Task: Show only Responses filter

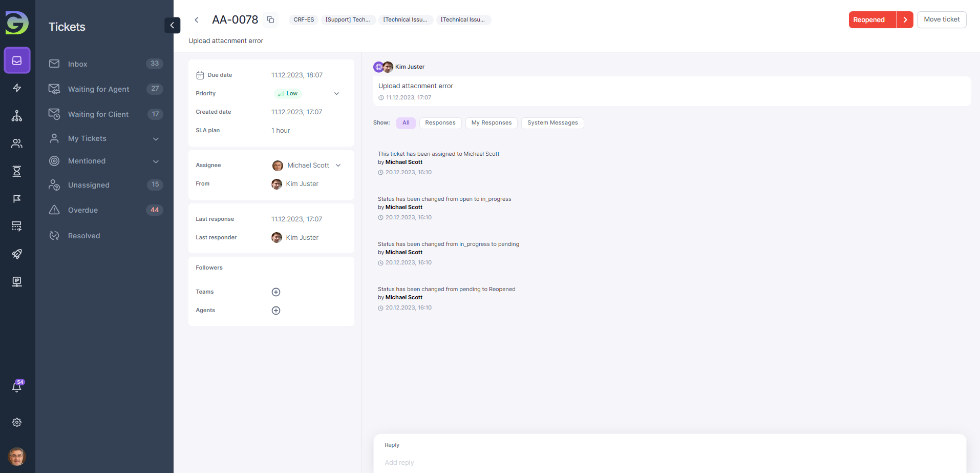Action: point(440,123)
